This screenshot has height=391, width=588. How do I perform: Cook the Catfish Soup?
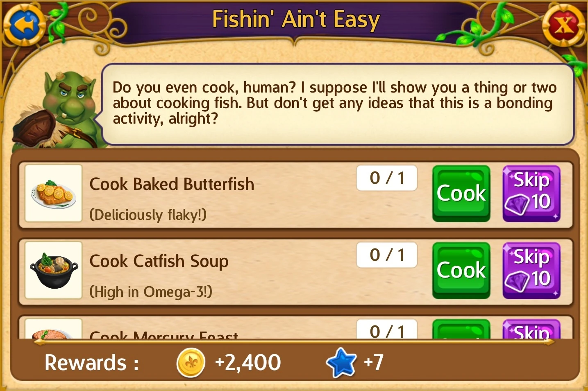coord(461,271)
